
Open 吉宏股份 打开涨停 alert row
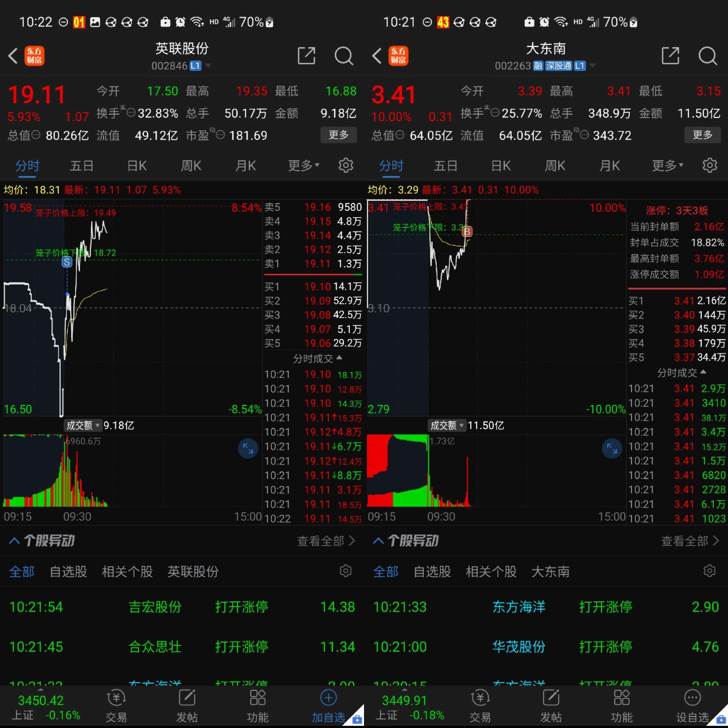(182, 607)
